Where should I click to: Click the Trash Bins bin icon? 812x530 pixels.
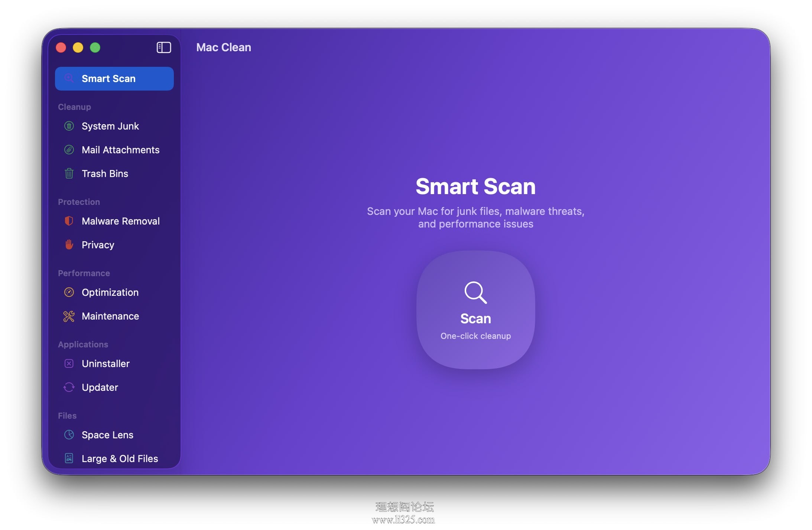coord(69,173)
